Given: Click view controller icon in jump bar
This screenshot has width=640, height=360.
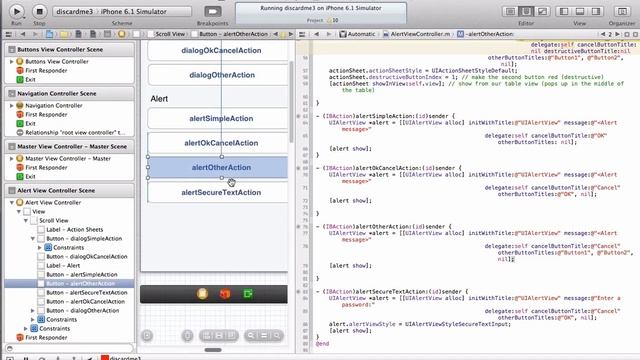Looking at the screenshot, I should tap(122, 34).
